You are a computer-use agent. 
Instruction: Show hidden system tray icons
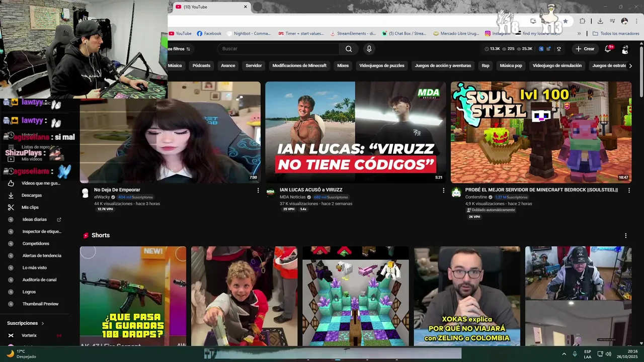point(564,354)
